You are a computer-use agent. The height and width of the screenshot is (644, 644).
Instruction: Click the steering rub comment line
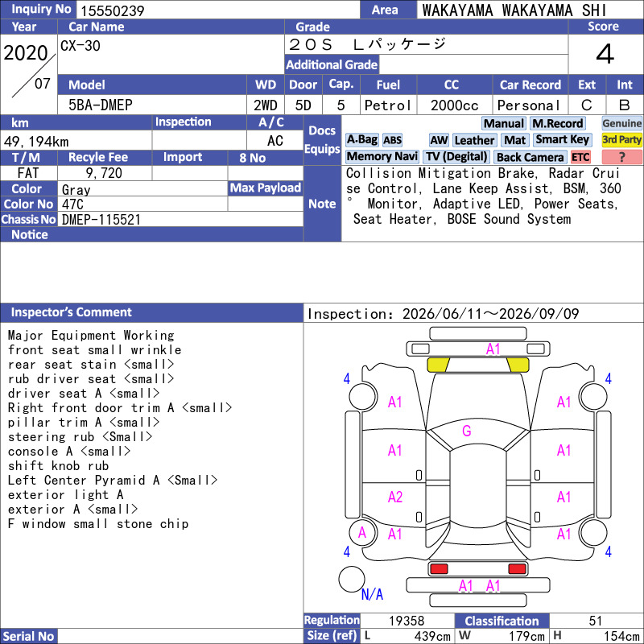point(80,437)
